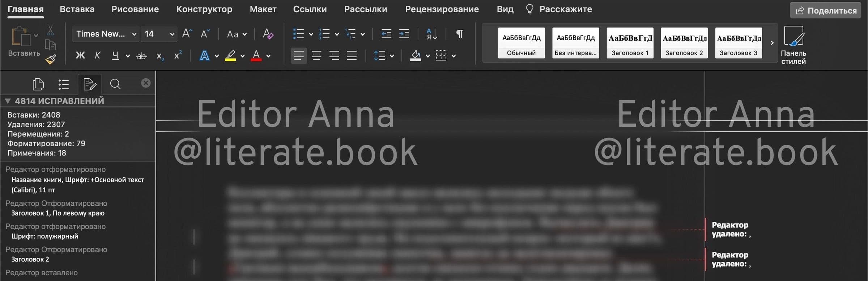This screenshot has height=281, width=868.
Task: Sort text alphabetically
Action: (432, 34)
